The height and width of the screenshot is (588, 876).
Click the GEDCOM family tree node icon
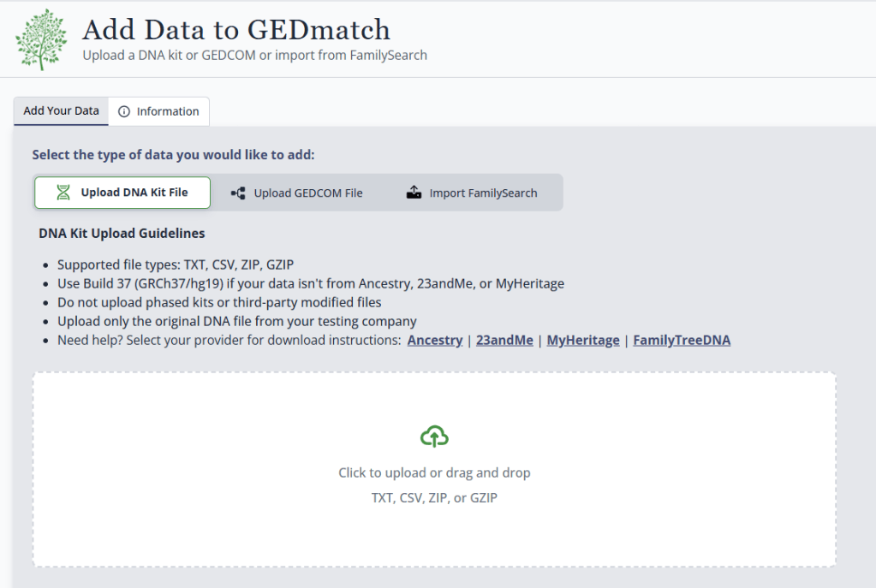point(238,193)
